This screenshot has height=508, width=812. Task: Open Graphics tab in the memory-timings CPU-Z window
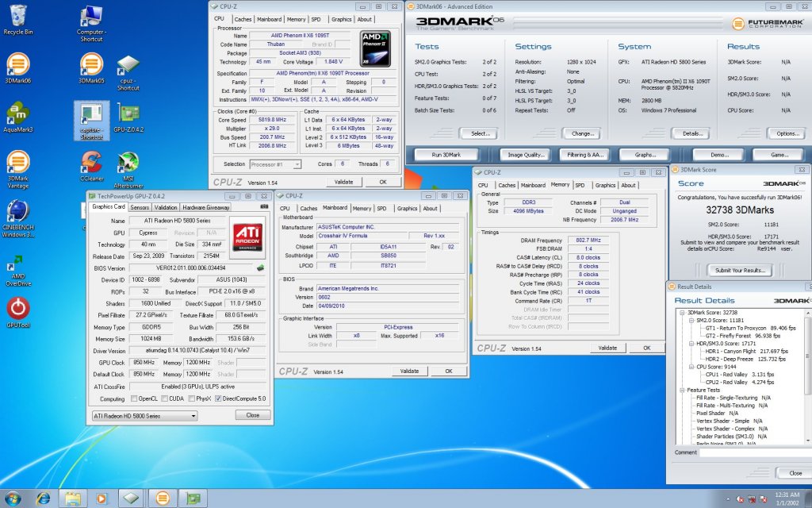(x=605, y=185)
